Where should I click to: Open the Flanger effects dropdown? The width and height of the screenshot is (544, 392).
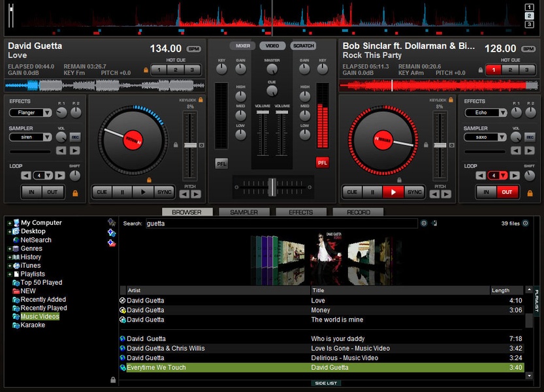click(31, 112)
